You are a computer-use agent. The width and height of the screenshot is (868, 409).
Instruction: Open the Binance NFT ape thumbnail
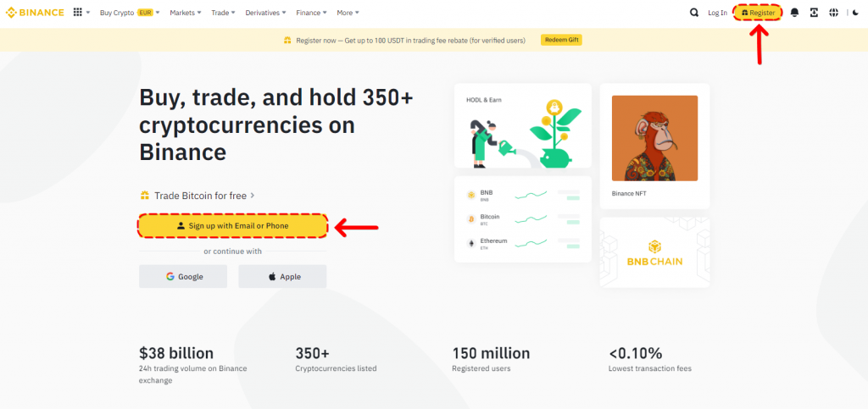[x=654, y=138]
